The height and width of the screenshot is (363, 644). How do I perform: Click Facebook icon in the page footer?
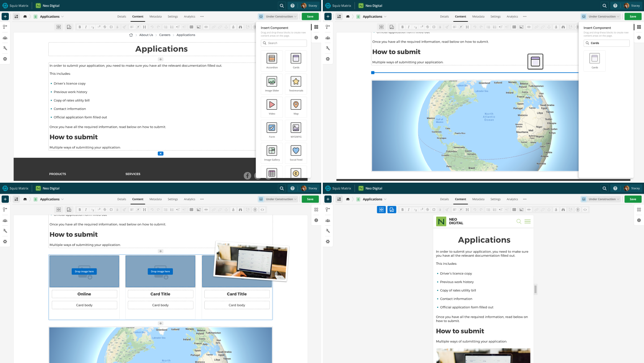(x=247, y=176)
